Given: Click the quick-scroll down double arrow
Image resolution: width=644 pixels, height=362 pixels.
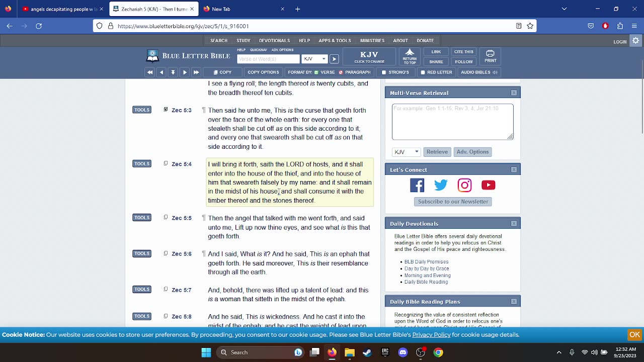Looking at the screenshot, I should [173, 72].
